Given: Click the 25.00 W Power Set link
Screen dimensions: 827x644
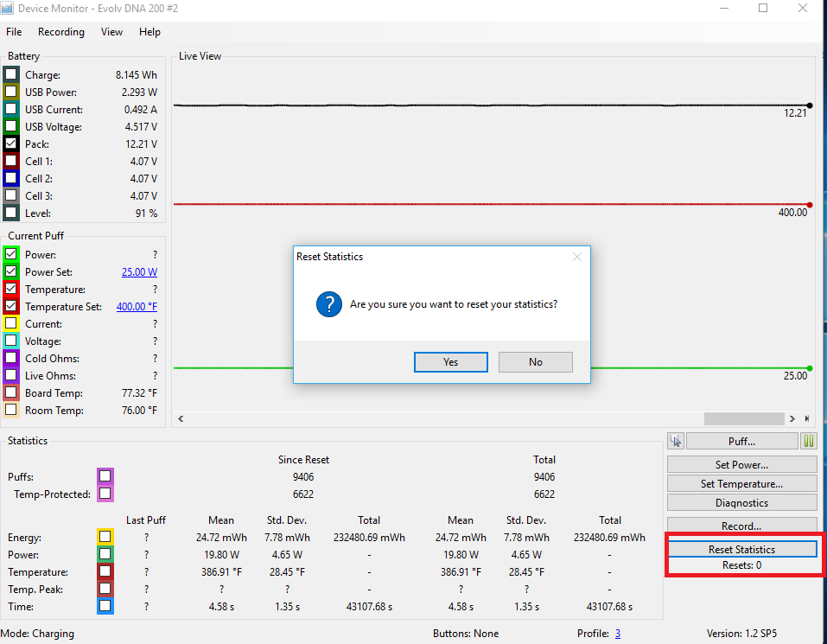Looking at the screenshot, I should [x=139, y=272].
